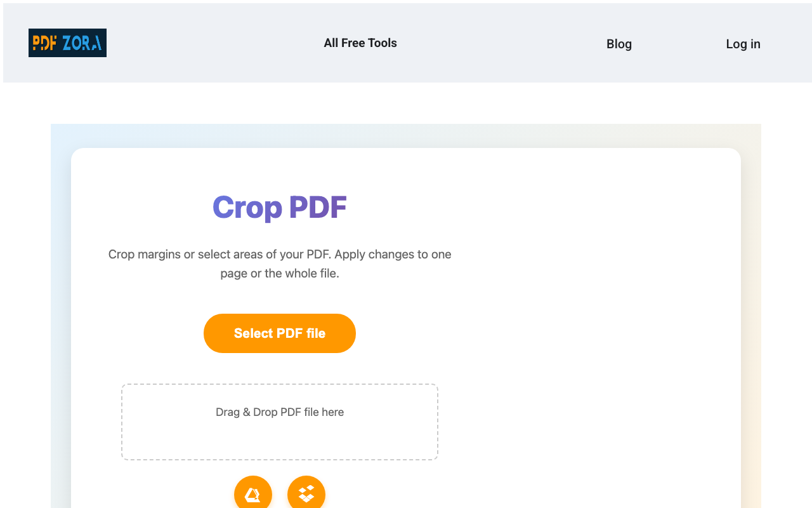The image size is (812, 508).
Task: Sign in via the Log in link
Action: pos(743,44)
